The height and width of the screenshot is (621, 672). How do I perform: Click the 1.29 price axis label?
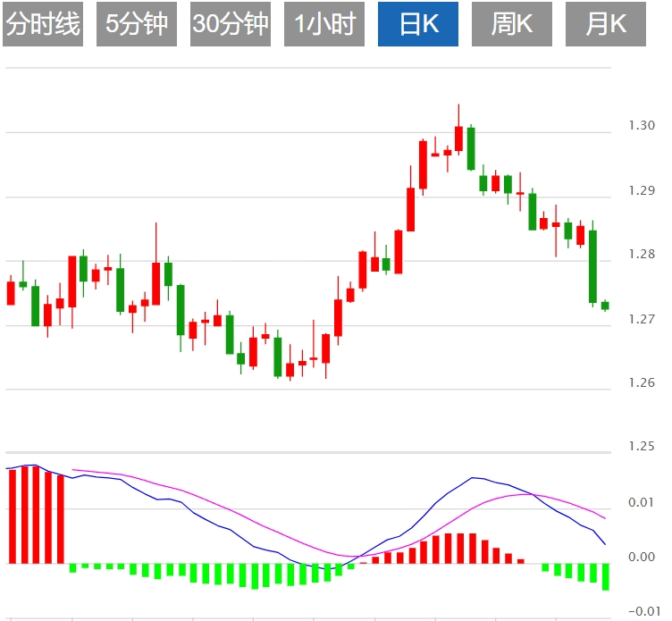pos(642,190)
